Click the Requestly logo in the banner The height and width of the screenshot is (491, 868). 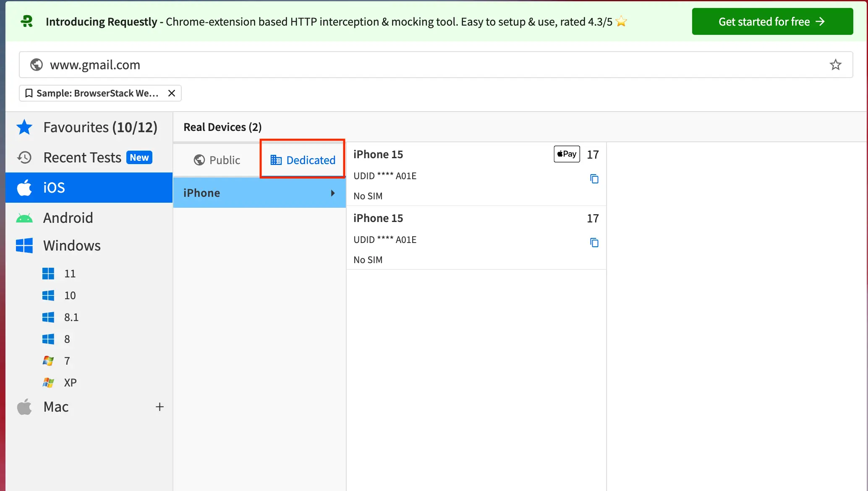tap(26, 21)
